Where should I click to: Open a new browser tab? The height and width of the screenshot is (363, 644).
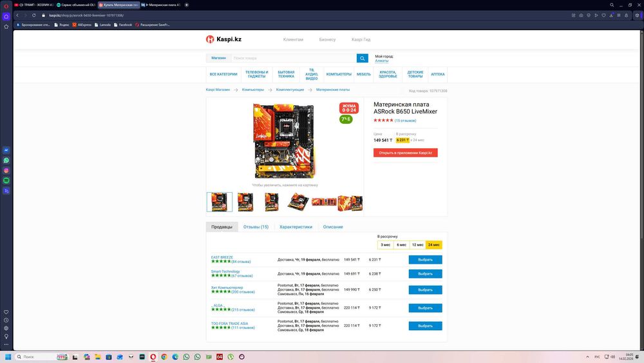click(187, 5)
